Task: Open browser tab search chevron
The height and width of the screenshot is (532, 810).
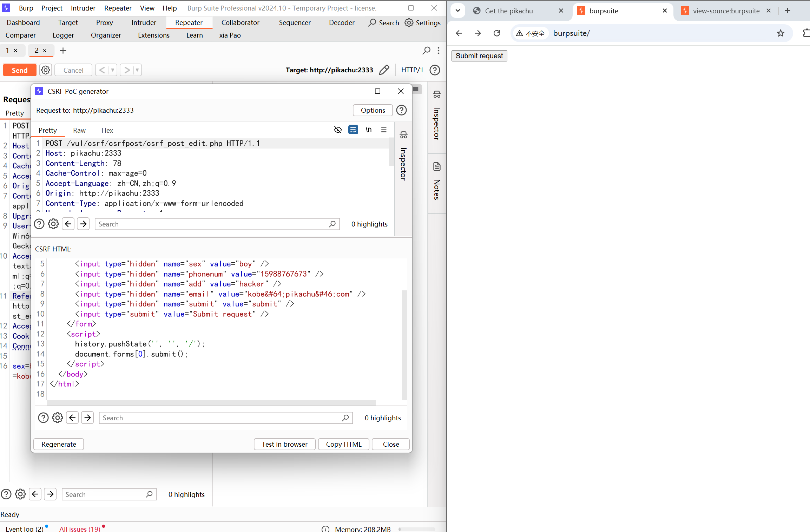Action: coord(458,11)
